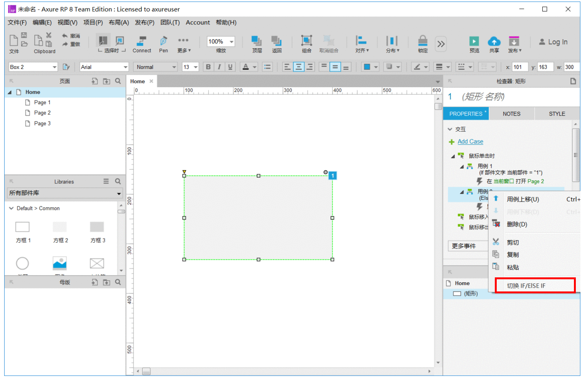588x382 pixels.
Task: Click the x position input field
Action: tap(520, 67)
